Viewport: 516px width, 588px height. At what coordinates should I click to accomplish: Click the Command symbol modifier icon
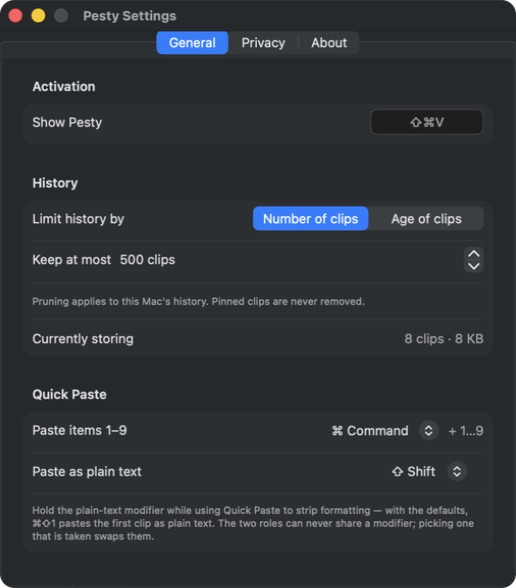[x=337, y=431]
